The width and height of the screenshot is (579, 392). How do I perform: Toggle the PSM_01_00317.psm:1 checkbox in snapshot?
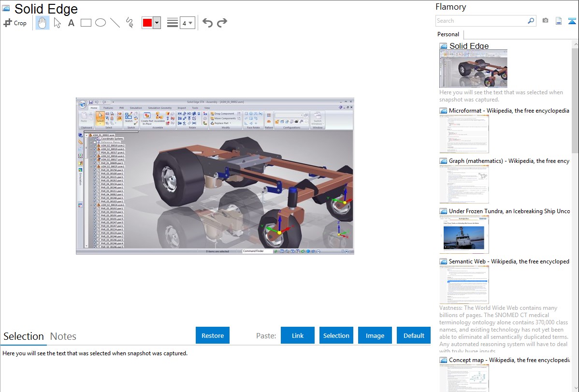tap(95, 153)
